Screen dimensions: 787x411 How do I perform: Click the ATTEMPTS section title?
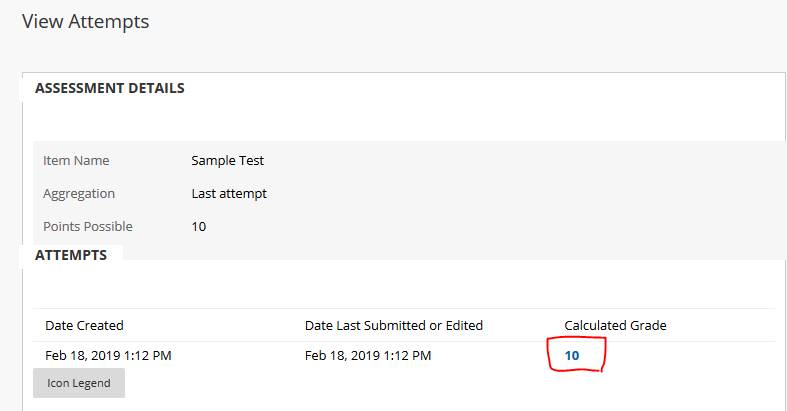point(71,255)
